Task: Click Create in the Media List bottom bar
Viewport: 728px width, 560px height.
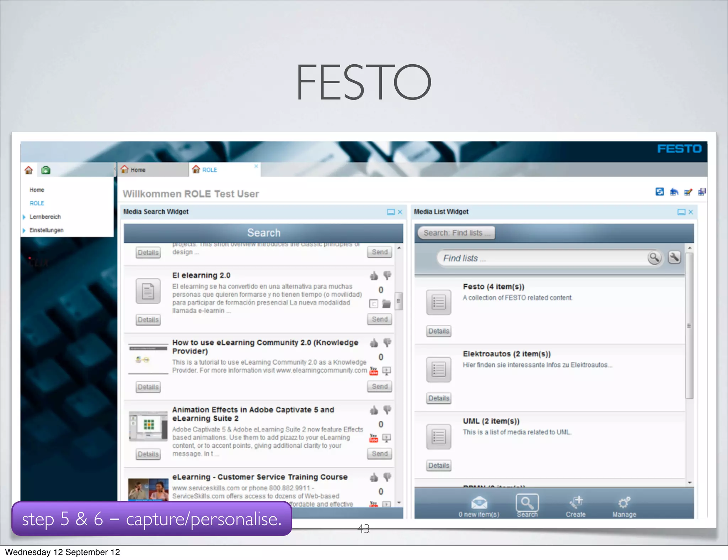Action: tap(576, 506)
